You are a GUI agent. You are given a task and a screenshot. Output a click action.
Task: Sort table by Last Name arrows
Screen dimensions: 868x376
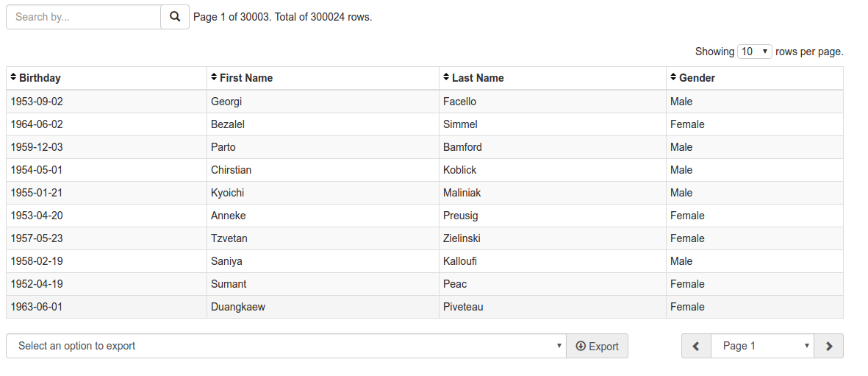[446, 78]
